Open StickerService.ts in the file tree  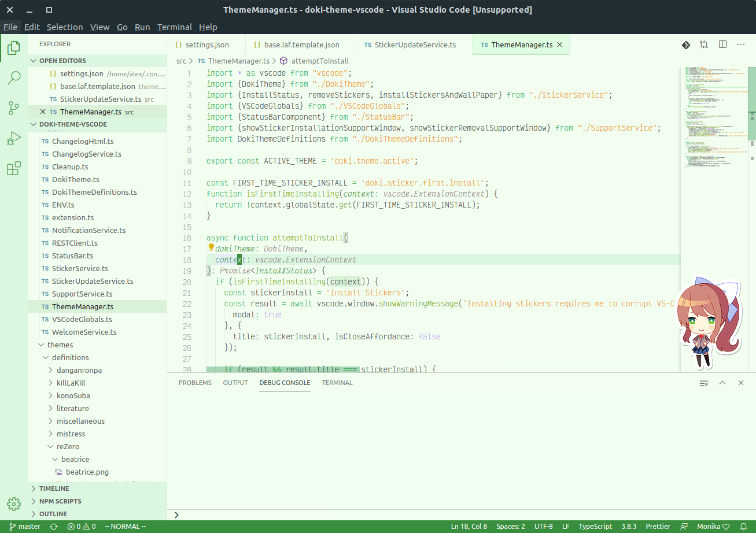97,268
